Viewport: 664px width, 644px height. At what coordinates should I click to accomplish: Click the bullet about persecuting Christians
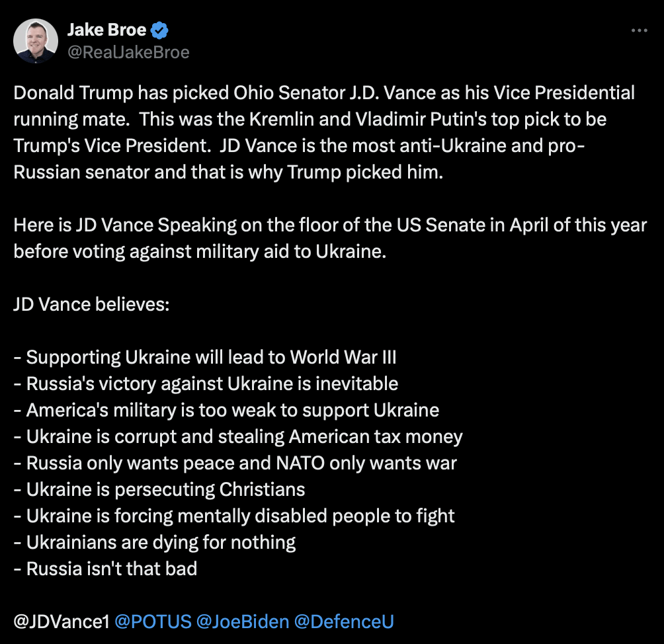[159, 489]
